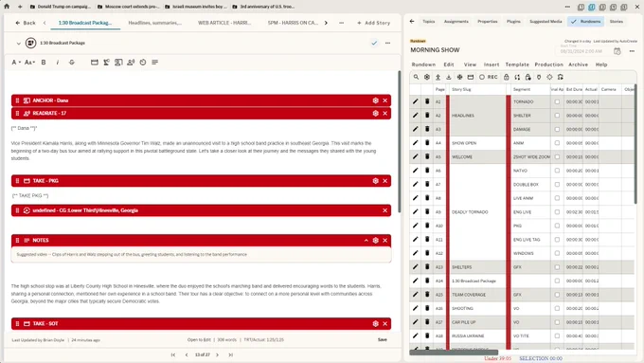Viewport: 644px width, 363px height.
Task: Open the Template menu
Action: click(x=517, y=64)
